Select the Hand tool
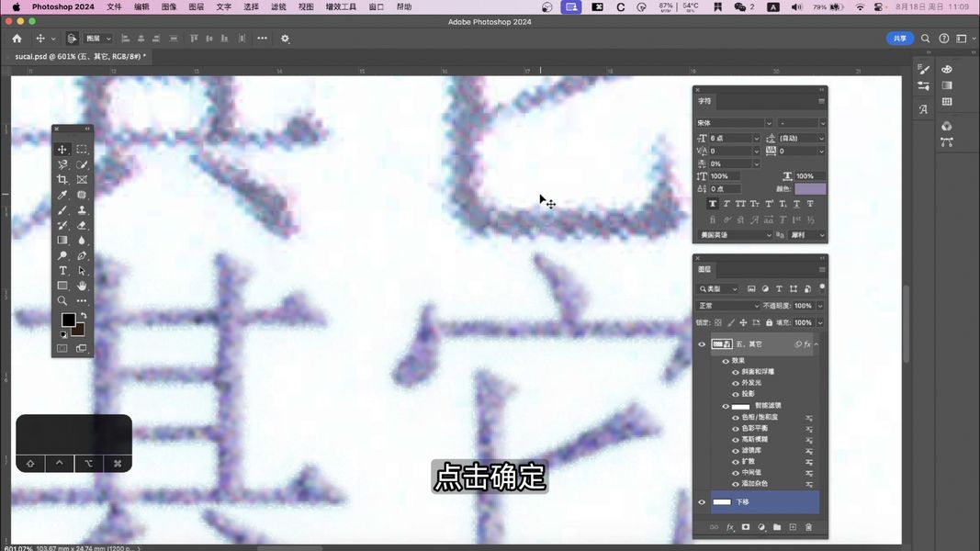This screenshot has height=551, width=980. (x=82, y=286)
